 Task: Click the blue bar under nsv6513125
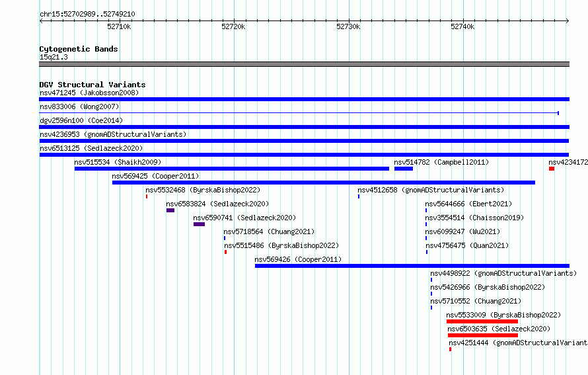coord(304,155)
